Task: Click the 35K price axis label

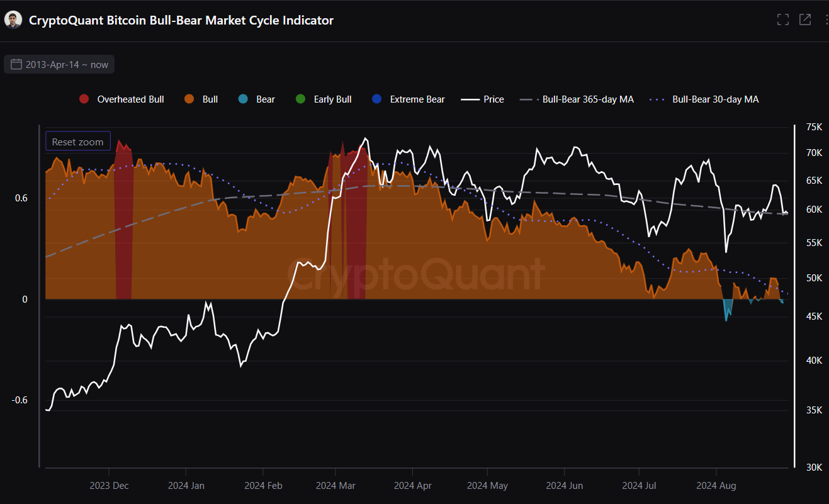Action: point(815,410)
